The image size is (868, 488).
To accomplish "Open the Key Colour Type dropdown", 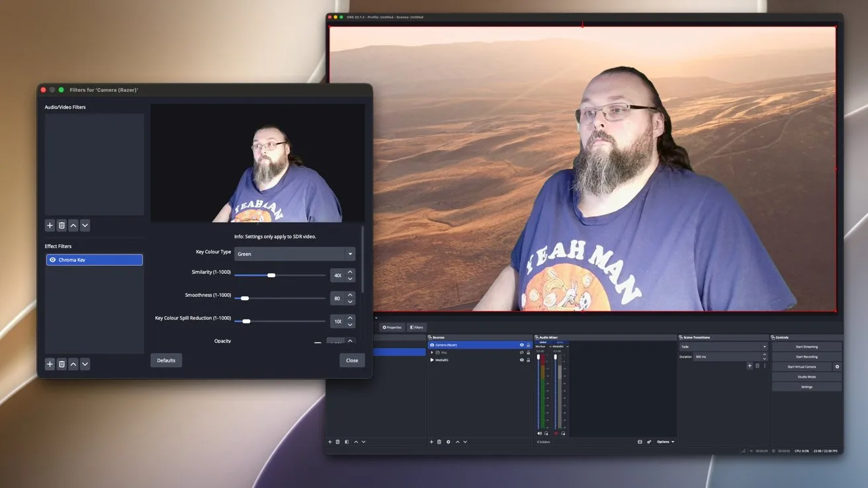I will click(x=294, y=254).
